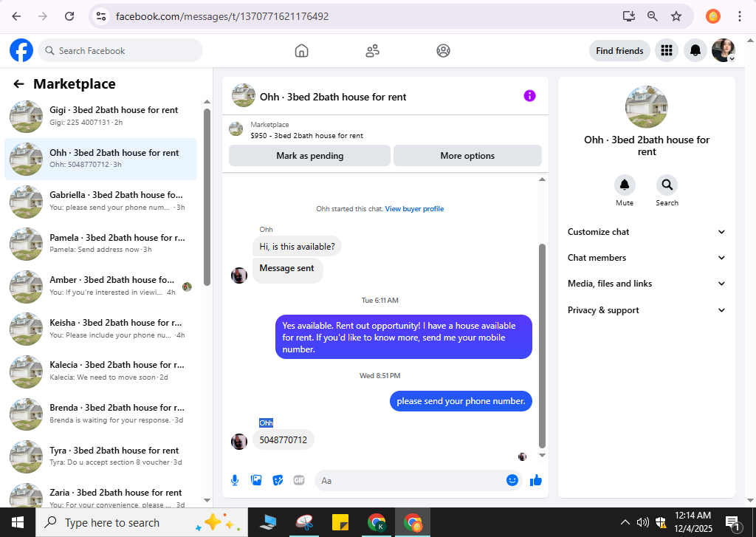Screen dimensions: 756x537
Task: Attach a photo file icon
Action: [x=256, y=480]
